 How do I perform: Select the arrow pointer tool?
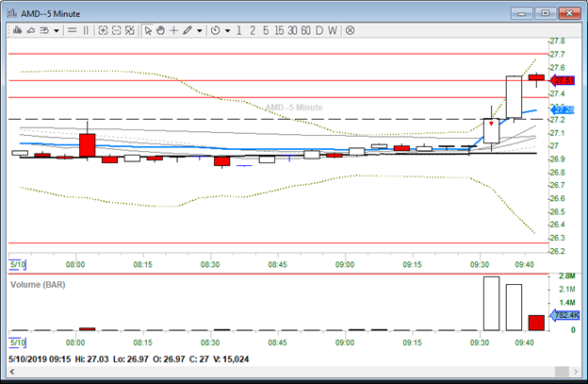tap(148, 30)
